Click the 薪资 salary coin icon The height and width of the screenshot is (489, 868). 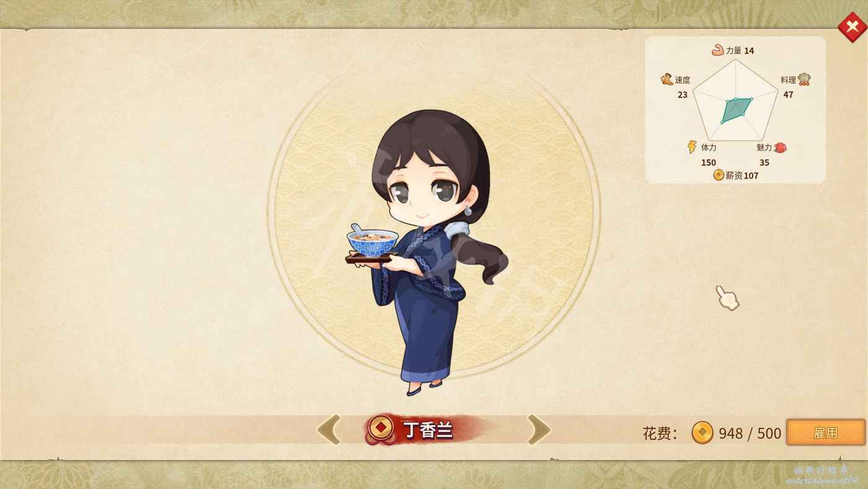tap(719, 175)
